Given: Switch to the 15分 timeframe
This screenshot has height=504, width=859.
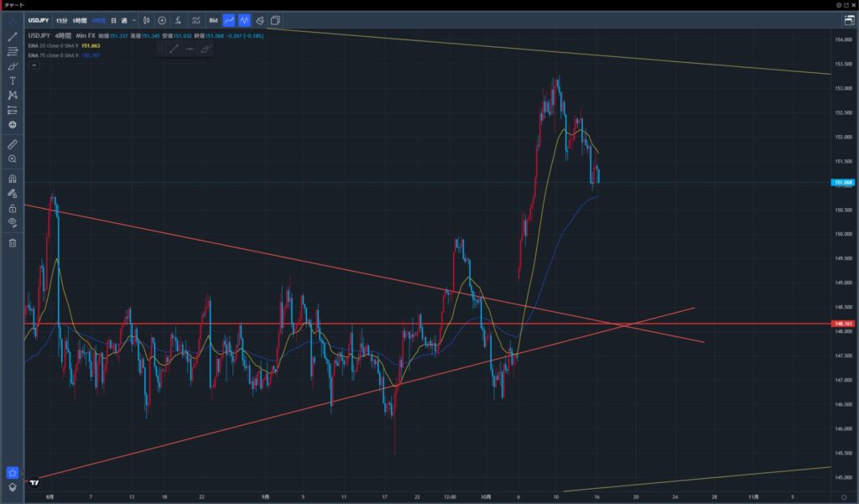Looking at the screenshot, I should click(x=62, y=19).
